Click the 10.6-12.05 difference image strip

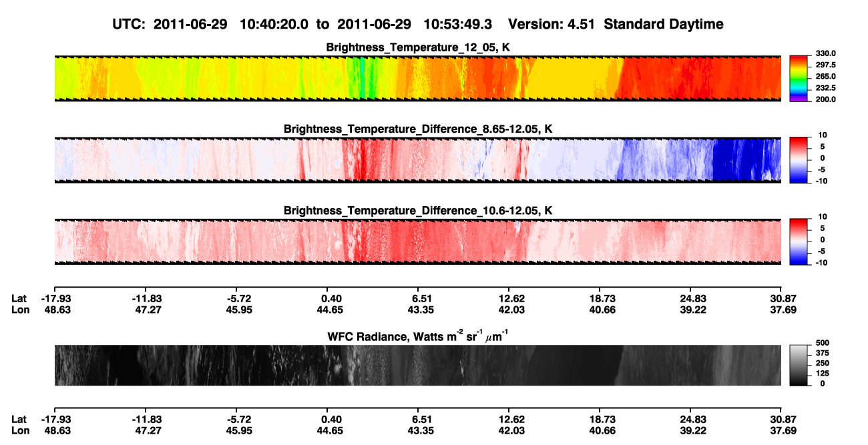(417, 242)
